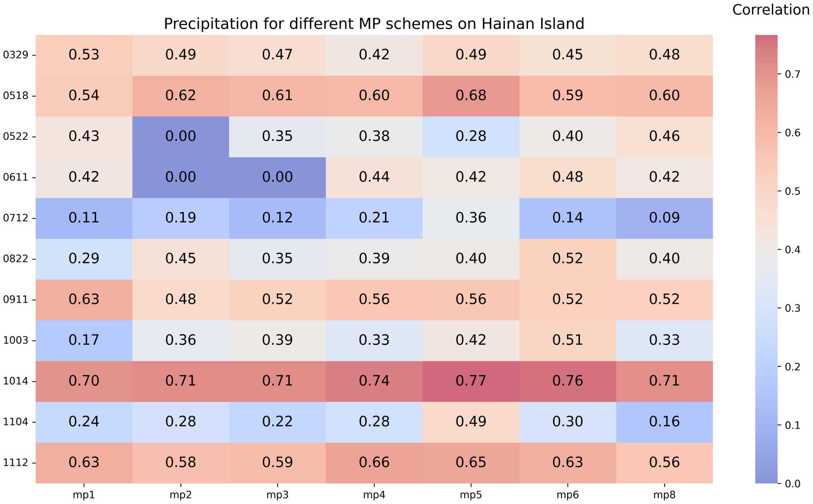813x504 pixels.
Task: Select the 1112 y-axis label
Action: tap(15, 463)
